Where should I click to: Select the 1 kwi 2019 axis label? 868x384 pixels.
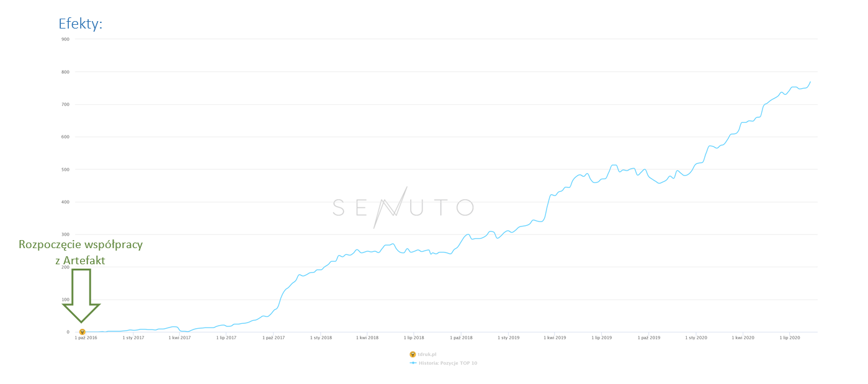pyautogui.click(x=555, y=338)
